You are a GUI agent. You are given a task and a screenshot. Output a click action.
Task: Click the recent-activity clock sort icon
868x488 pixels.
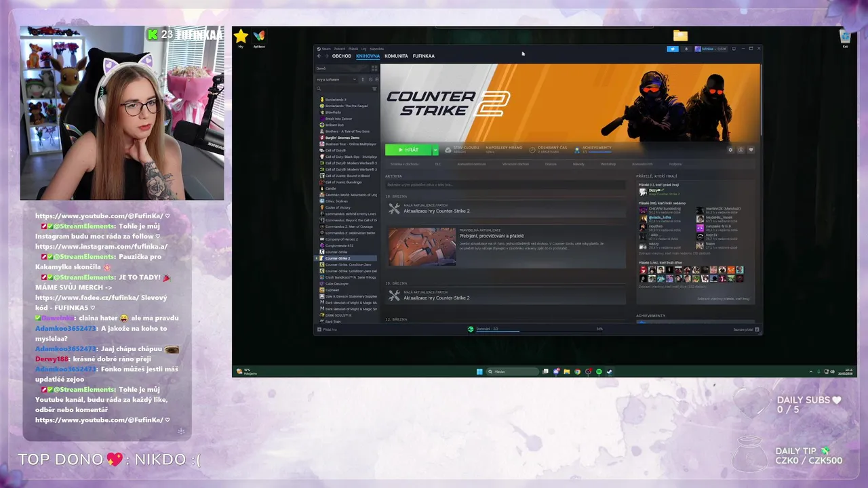pos(370,79)
